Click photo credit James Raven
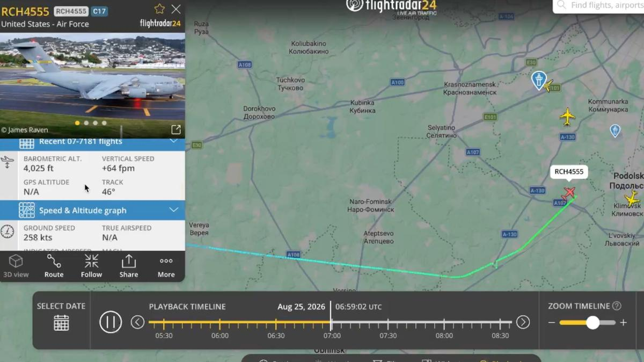 25,129
